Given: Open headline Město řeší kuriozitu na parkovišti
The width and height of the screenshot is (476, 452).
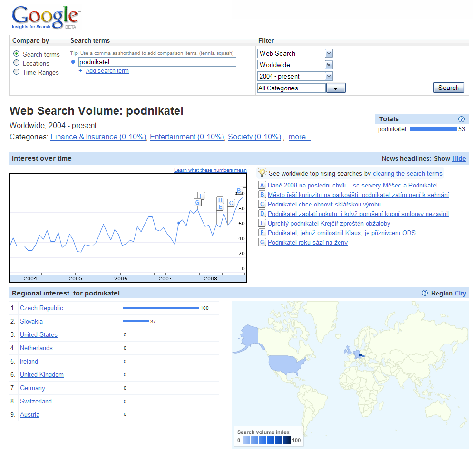Looking at the screenshot, I should (x=358, y=195).
